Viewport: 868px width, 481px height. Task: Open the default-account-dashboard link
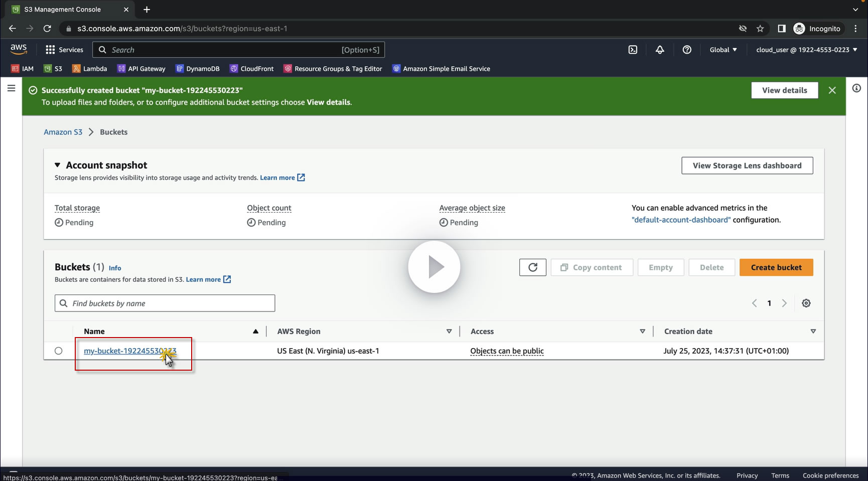[x=681, y=220]
